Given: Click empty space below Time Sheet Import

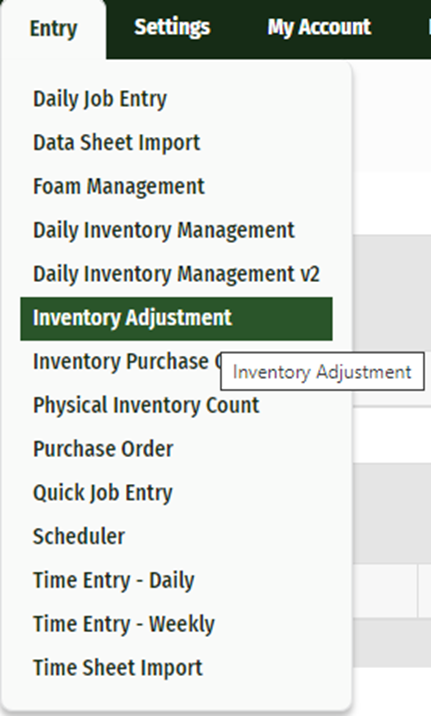Looking at the screenshot, I should pos(176,701).
